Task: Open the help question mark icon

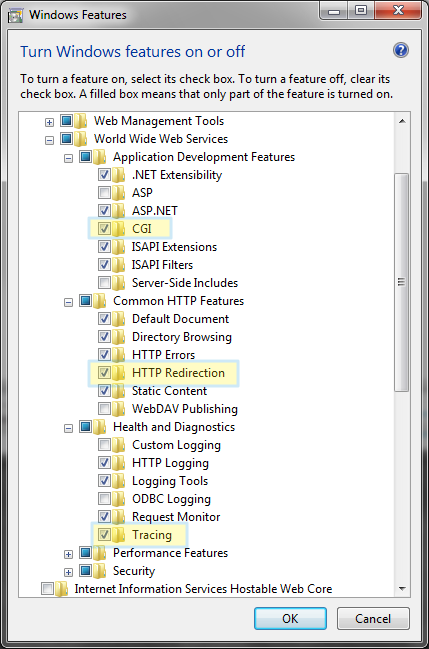Action: pyautogui.click(x=400, y=50)
